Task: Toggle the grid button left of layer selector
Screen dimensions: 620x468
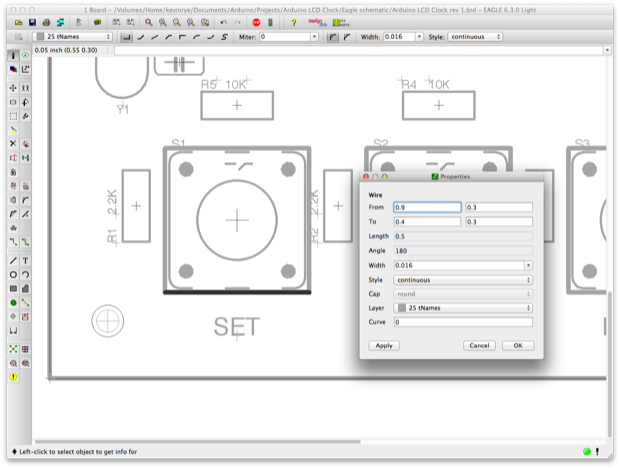Action: (x=17, y=37)
